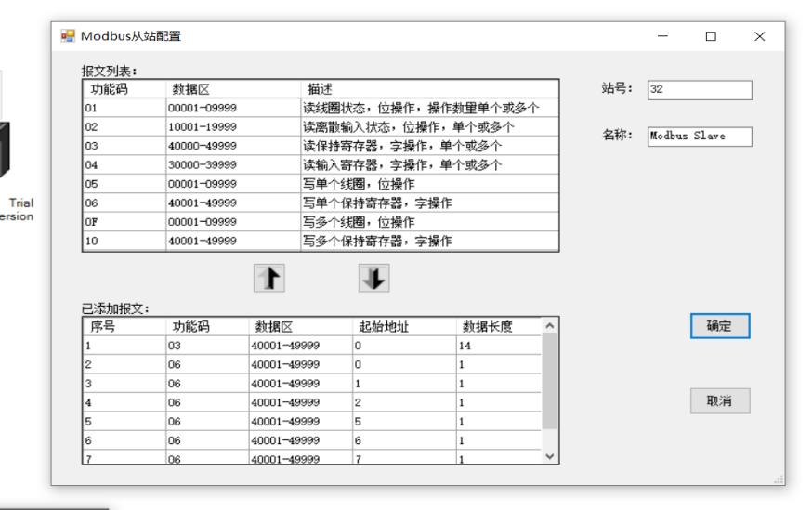The height and width of the screenshot is (510, 812).
Task: Click 读输入寄存器 description cell
Action: tap(429, 164)
